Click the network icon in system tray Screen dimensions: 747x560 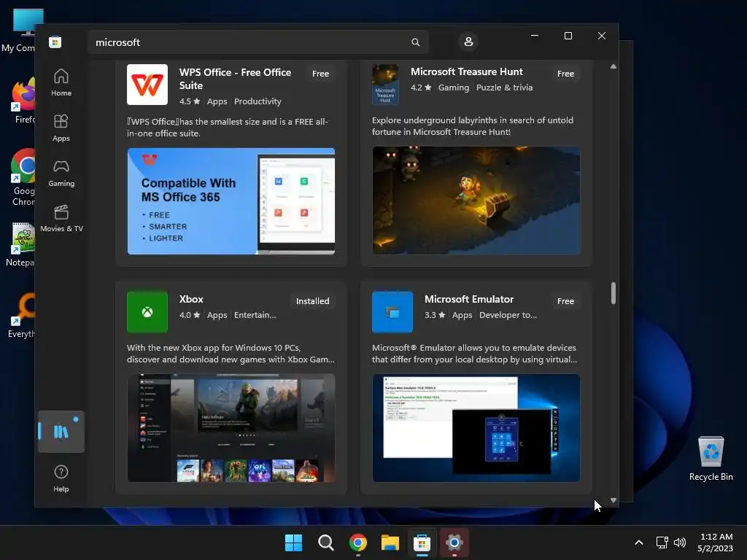[662, 542]
